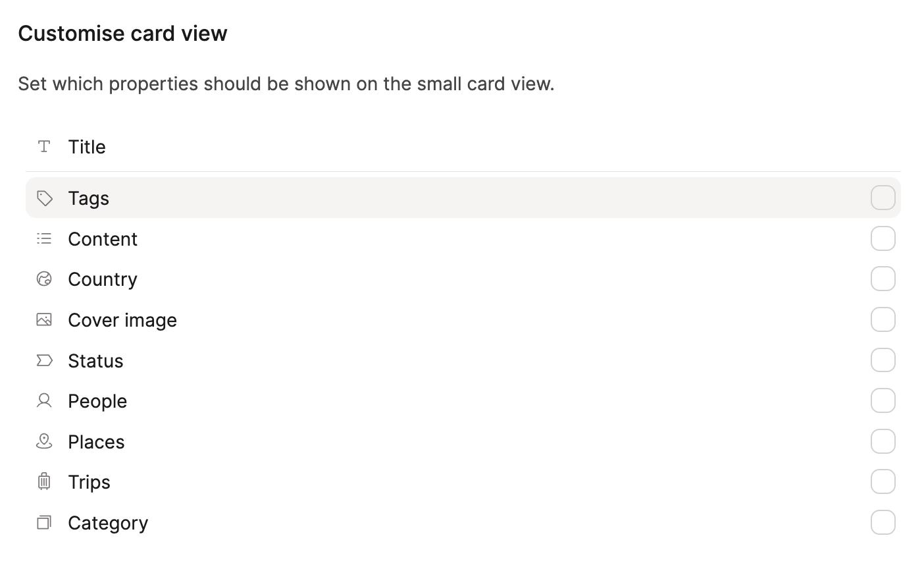Turn on the Cover image switch
This screenshot has width=924, height=573.
click(x=883, y=319)
